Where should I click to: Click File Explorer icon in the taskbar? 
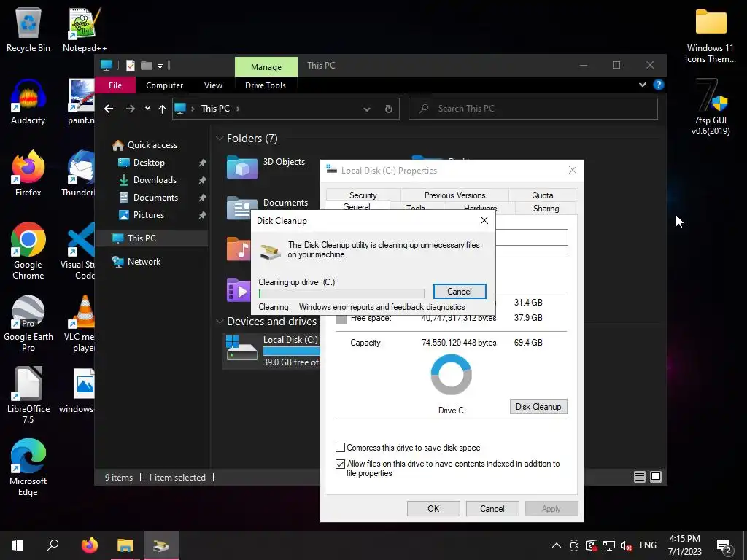pyautogui.click(x=125, y=545)
